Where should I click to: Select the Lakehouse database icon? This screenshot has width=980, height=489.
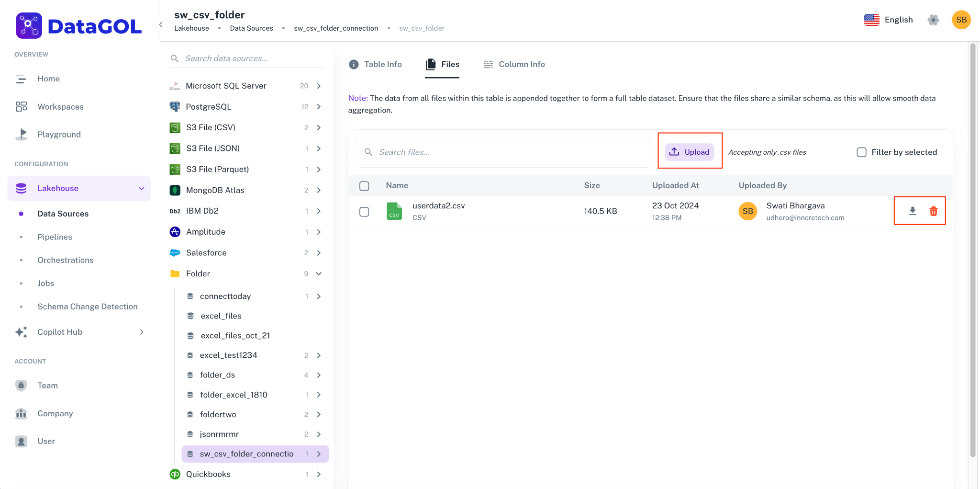21,188
